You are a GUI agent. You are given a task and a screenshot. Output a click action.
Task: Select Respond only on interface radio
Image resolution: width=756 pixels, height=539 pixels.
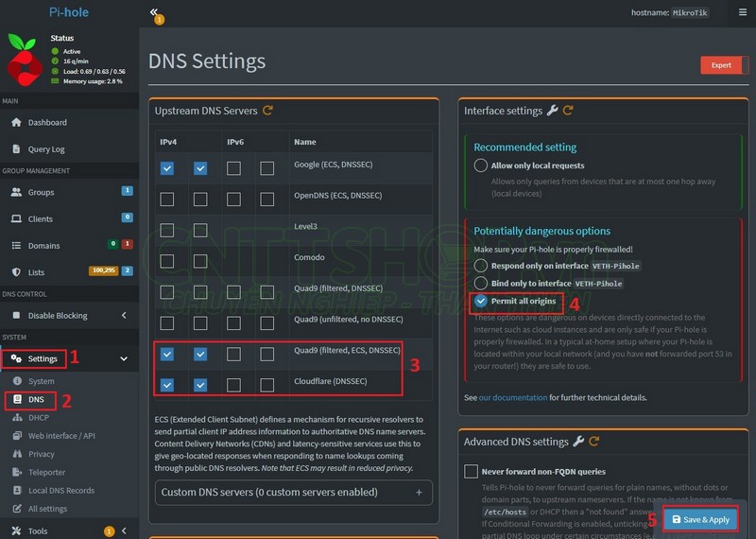[x=481, y=266]
